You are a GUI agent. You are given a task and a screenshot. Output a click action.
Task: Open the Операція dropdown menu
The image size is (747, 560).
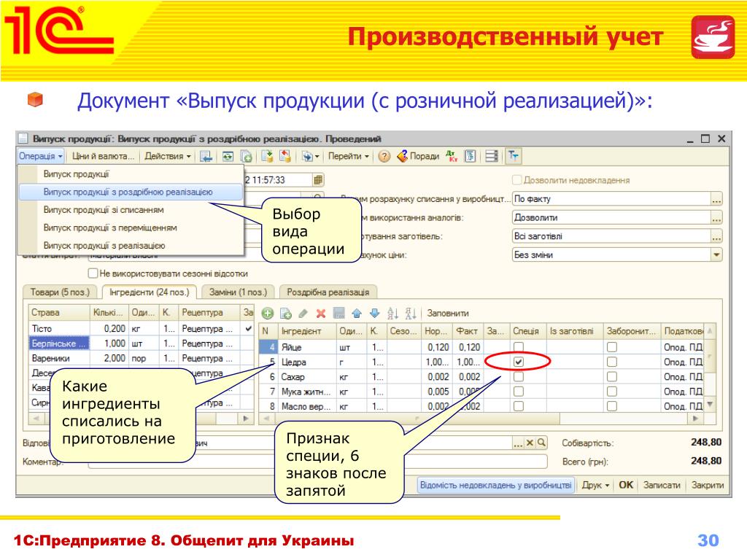coord(41,156)
